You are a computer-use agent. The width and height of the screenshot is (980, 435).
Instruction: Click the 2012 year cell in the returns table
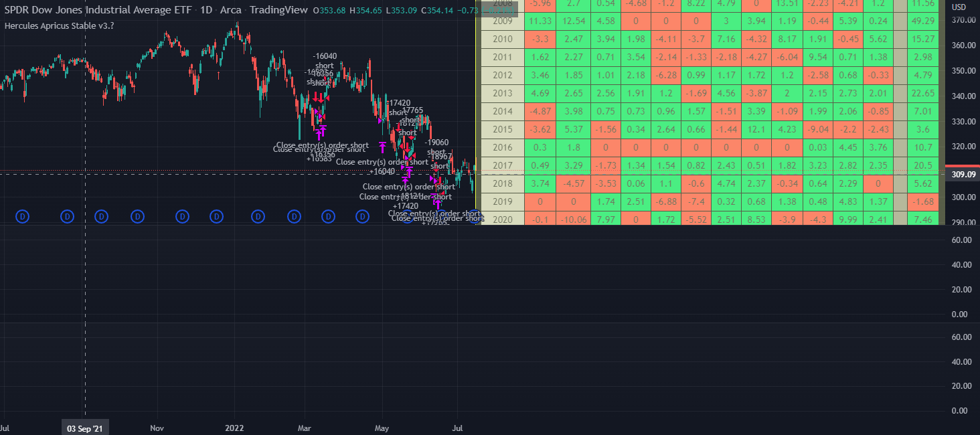502,75
